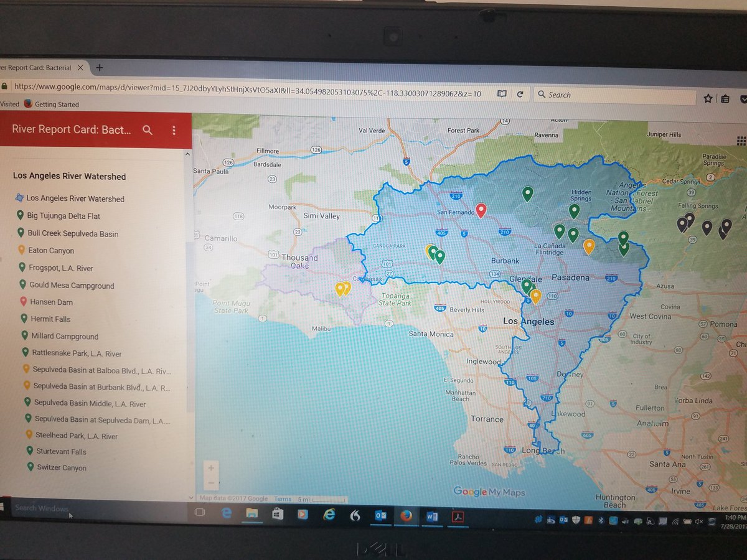Select the orange marker near Glendale

coord(536,296)
